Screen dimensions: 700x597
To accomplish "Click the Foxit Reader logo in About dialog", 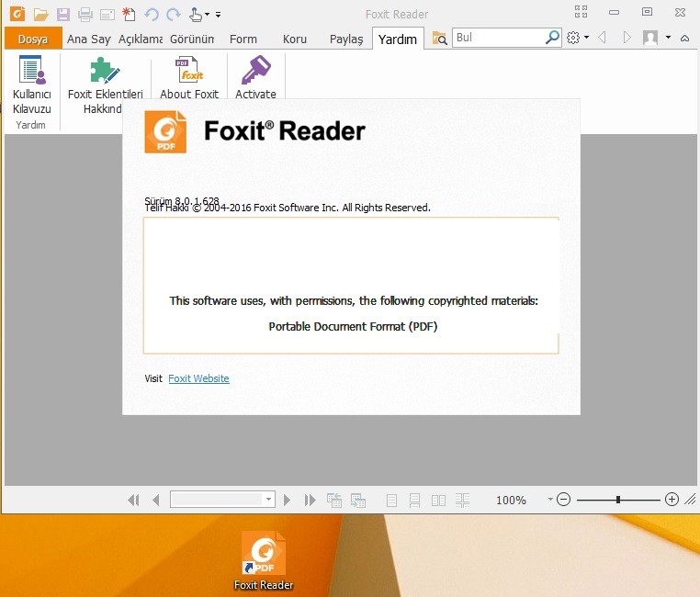I will (x=165, y=132).
